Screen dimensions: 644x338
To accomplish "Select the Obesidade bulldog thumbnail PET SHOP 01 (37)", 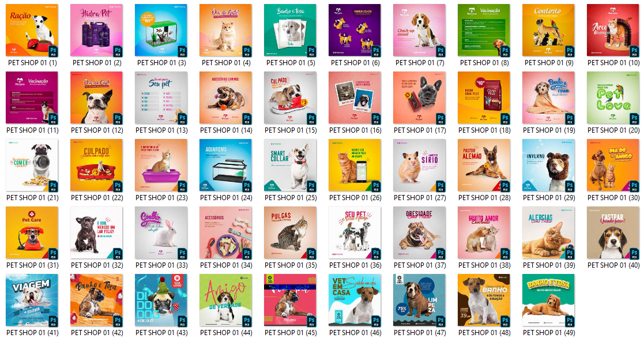I will pyautogui.click(x=419, y=232).
